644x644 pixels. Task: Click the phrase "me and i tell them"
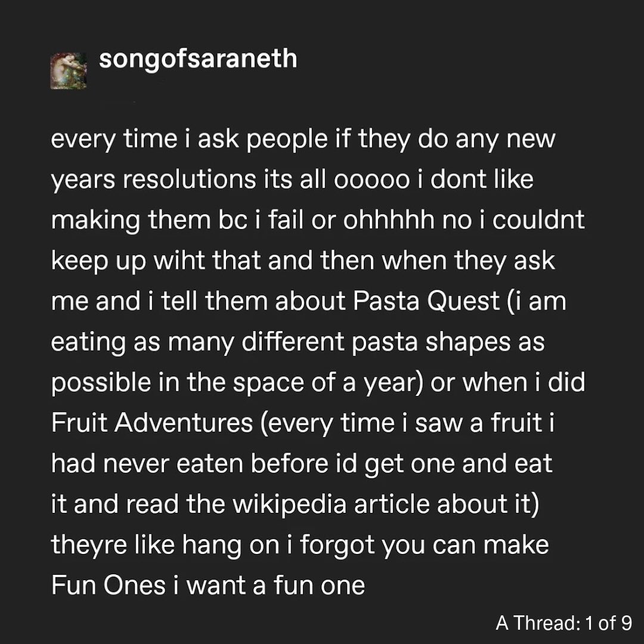point(159,302)
